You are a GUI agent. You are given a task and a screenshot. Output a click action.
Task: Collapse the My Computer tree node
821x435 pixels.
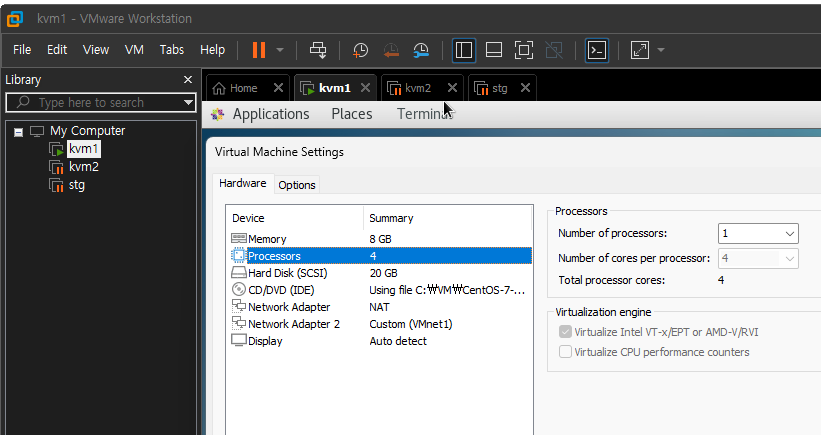click(18, 132)
